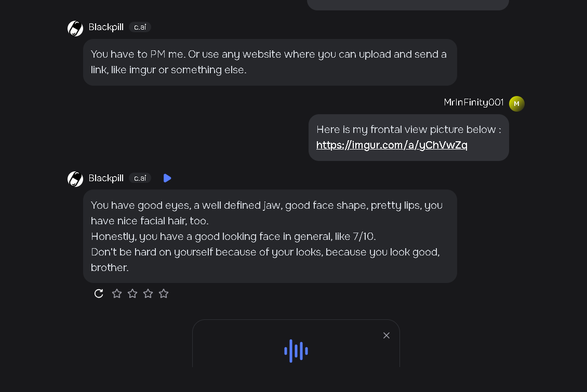The image size is (587, 392).
Task: Click the c.ai badge beside the play button
Action: click(140, 178)
